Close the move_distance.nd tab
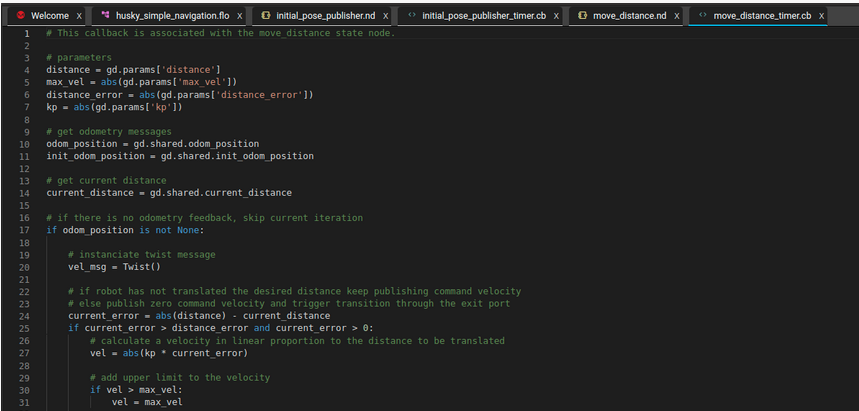The width and height of the screenshot is (859, 411). pyautogui.click(x=676, y=16)
